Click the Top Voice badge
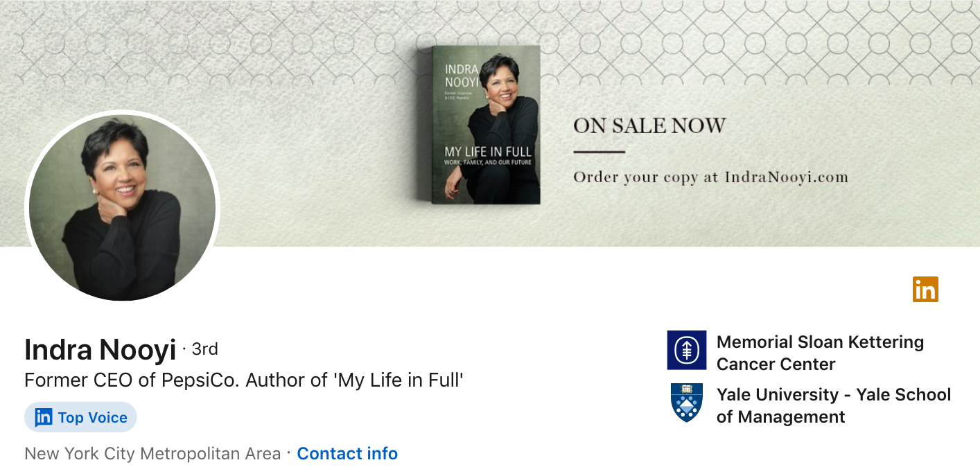980x476 pixels. tap(80, 417)
